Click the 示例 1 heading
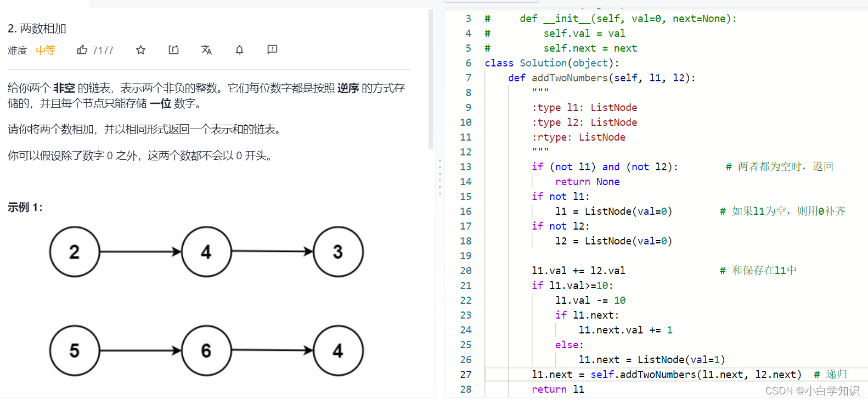Image resolution: width=868 pixels, height=401 pixels. (x=25, y=207)
